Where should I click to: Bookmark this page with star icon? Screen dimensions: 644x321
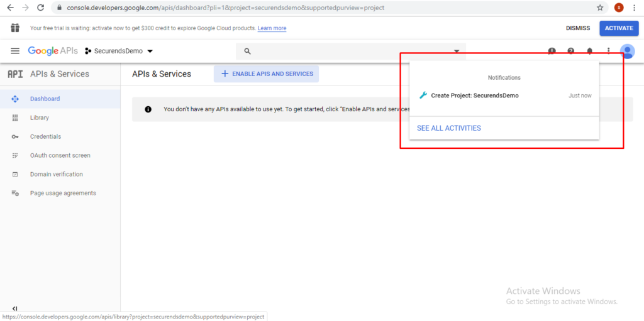coord(600,8)
